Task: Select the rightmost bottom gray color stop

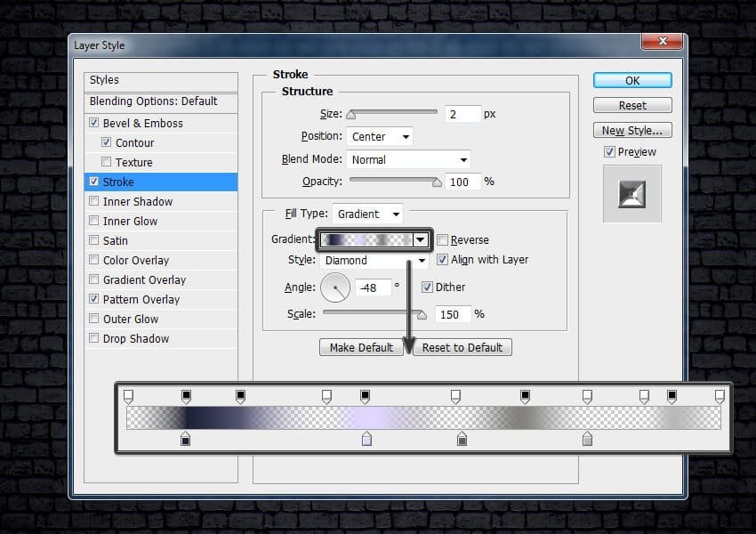Action: [587, 439]
